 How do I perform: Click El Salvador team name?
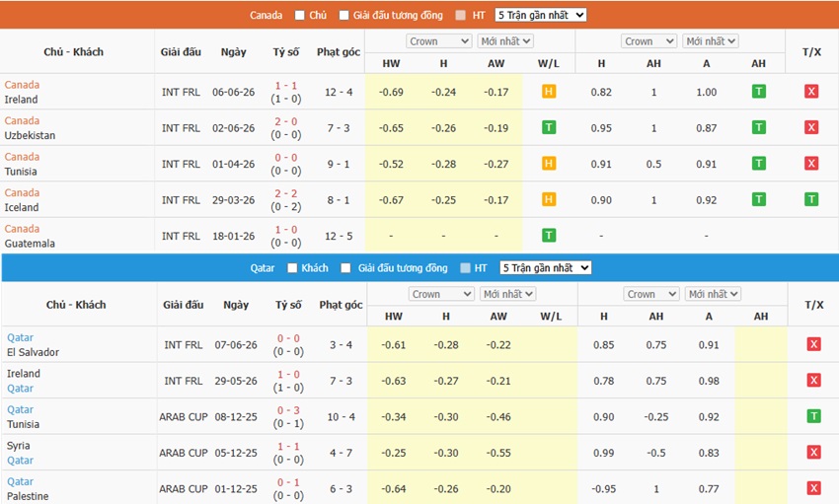tap(33, 352)
